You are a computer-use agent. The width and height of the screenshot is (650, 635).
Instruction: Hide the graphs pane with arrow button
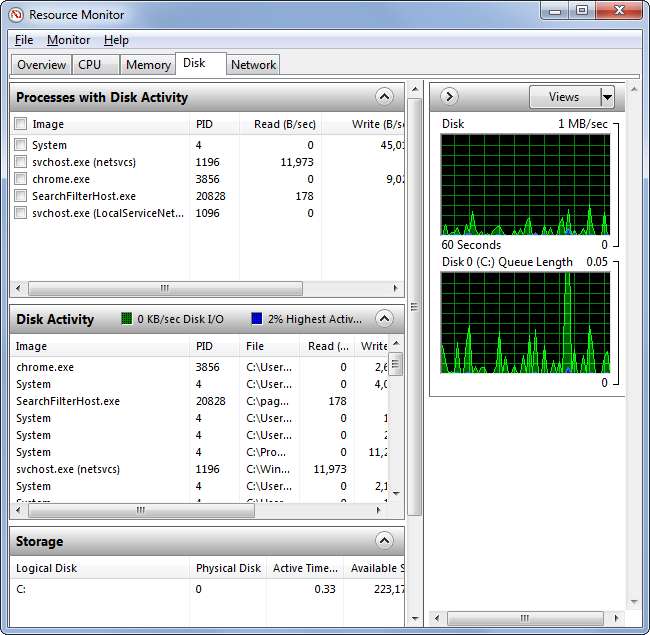tap(449, 97)
